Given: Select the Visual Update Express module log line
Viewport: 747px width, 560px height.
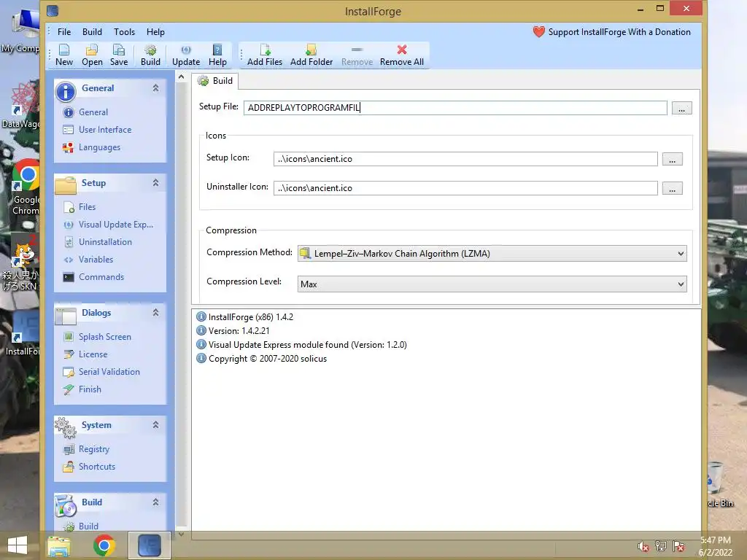Looking at the screenshot, I should [301, 345].
